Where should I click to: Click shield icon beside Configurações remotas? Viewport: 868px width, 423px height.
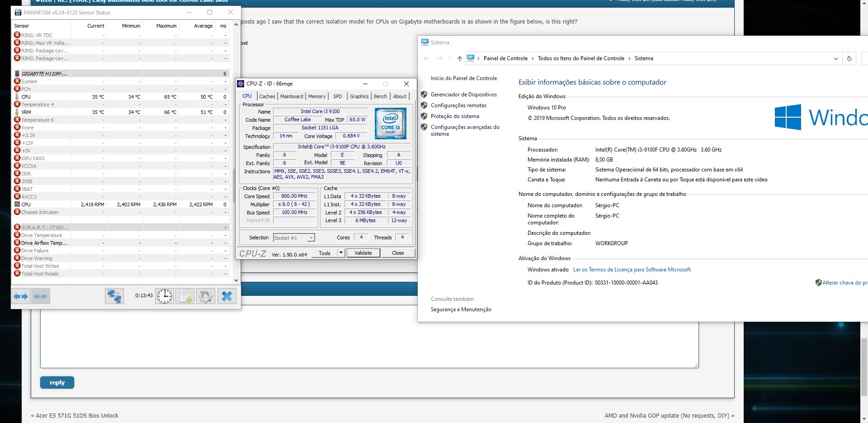[424, 105]
